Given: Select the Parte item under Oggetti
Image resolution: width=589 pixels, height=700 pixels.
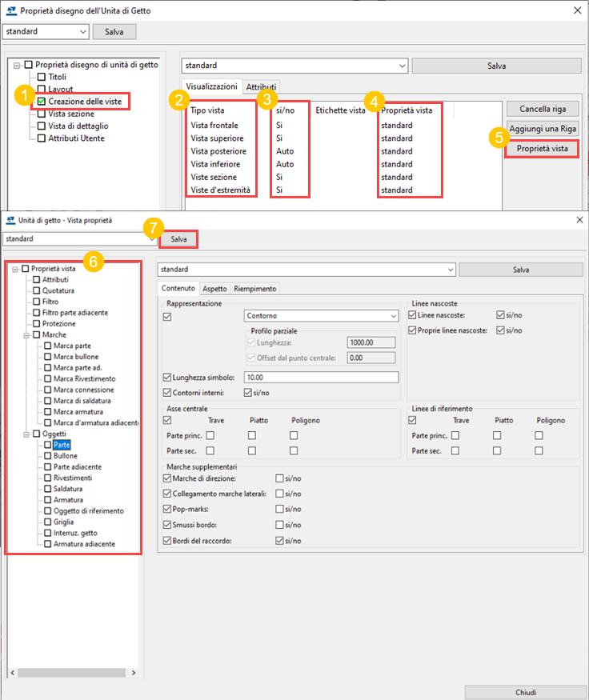Looking at the screenshot, I should point(62,445).
